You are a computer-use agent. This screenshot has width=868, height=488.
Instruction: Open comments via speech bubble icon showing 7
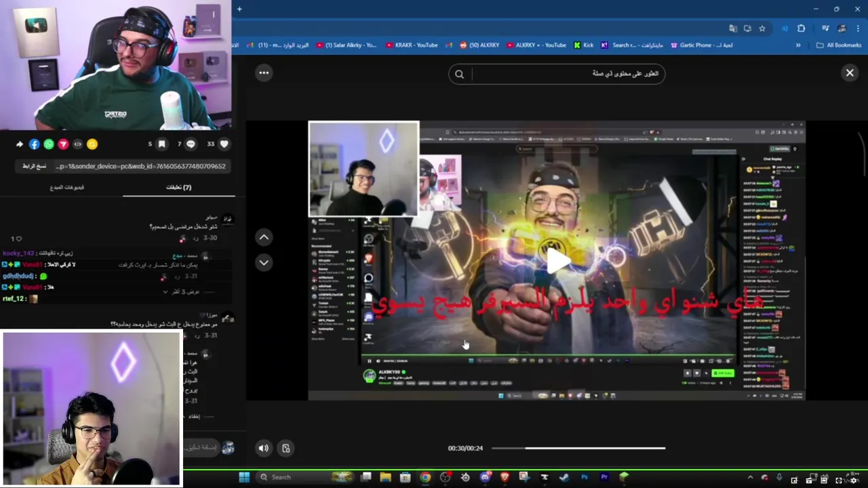pyautogui.click(x=191, y=144)
